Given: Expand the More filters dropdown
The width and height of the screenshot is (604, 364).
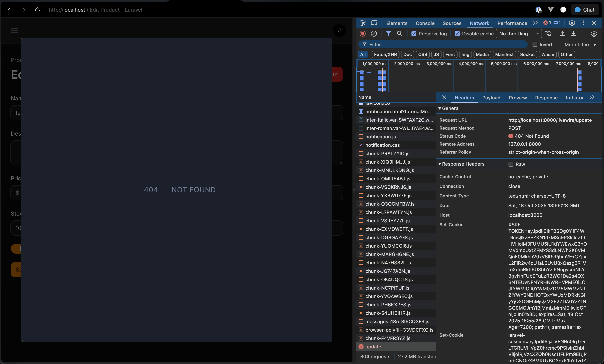Looking at the screenshot, I should point(580,45).
